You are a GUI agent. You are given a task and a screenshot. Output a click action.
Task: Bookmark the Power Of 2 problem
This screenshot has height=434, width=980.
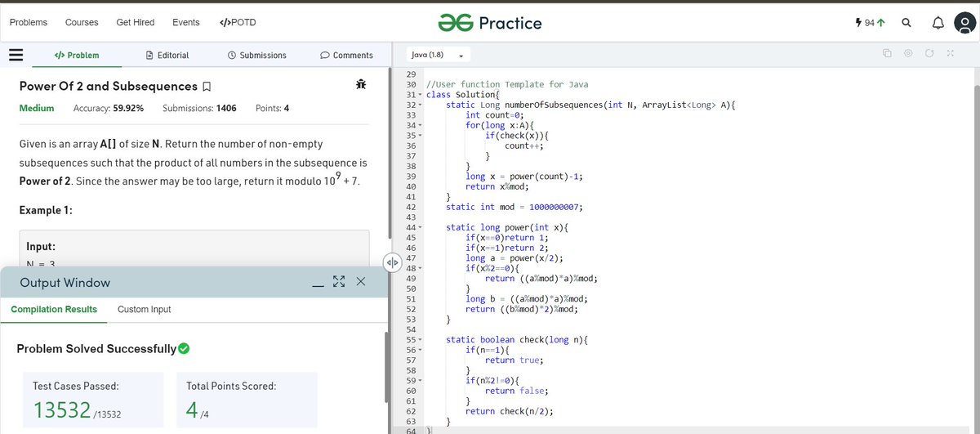[x=207, y=87]
